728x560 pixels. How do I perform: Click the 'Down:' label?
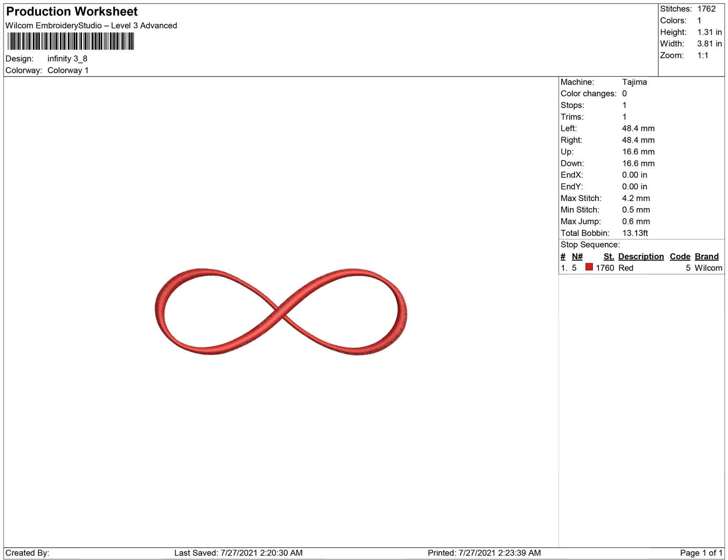click(572, 164)
